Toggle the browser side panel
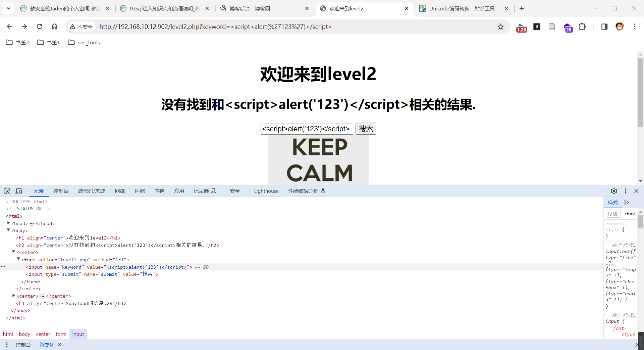 (604, 27)
